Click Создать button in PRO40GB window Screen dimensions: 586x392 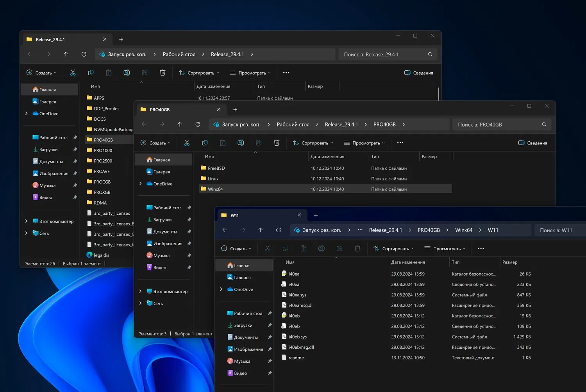coord(155,143)
